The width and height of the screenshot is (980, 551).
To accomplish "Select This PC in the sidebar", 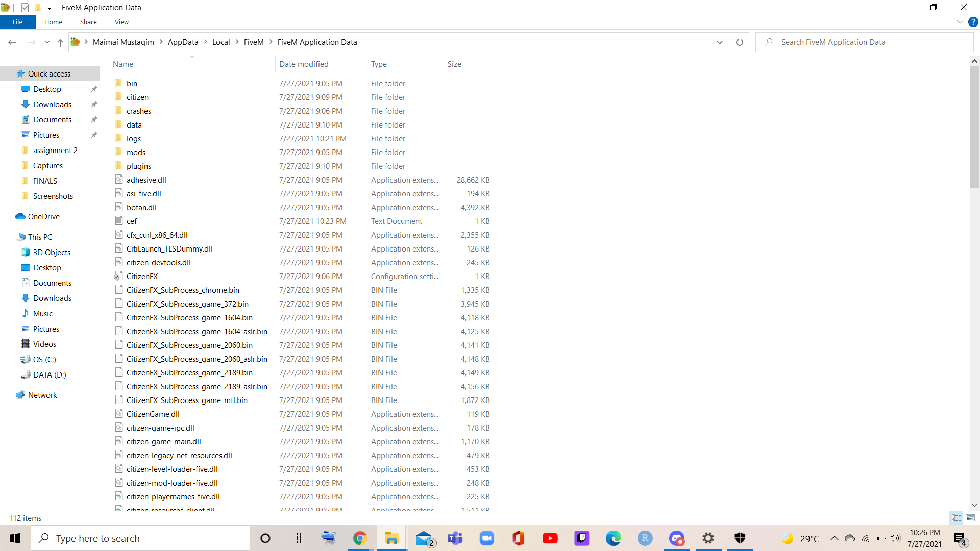I will [40, 237].
